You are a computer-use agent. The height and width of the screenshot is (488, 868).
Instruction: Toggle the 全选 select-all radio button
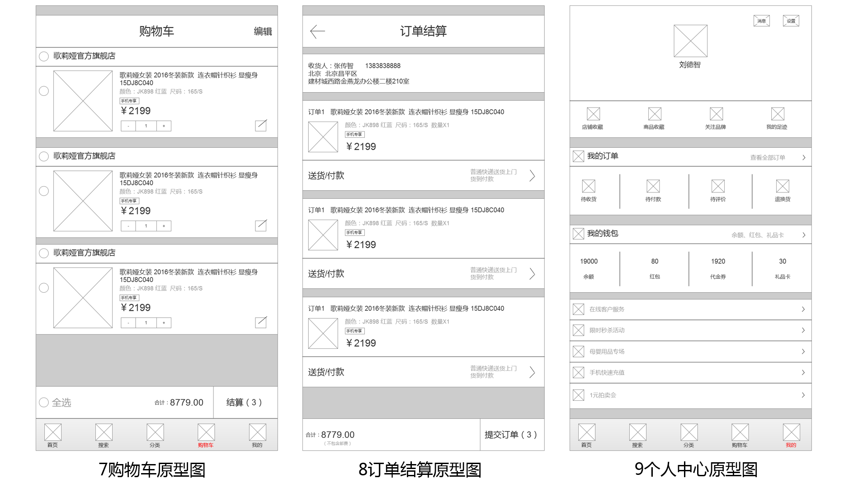[44, 402]
